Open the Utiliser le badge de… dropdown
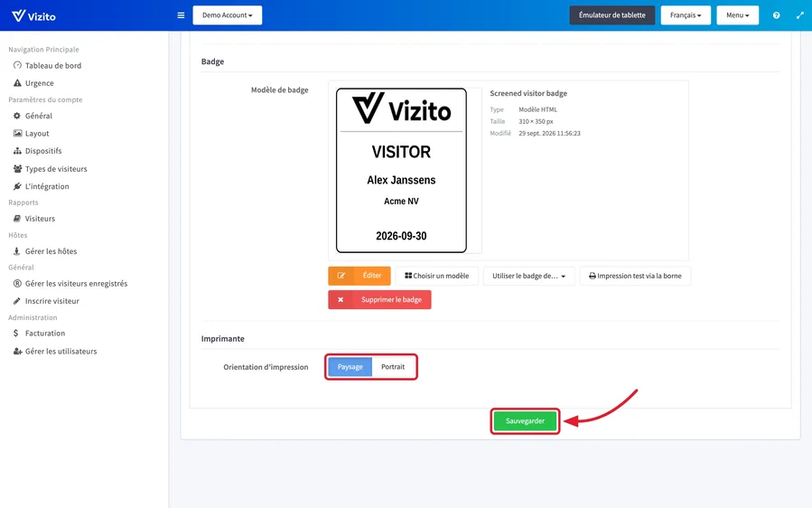Screen dimensions: 812x508 pyautogui.click(x=528, y=276)
